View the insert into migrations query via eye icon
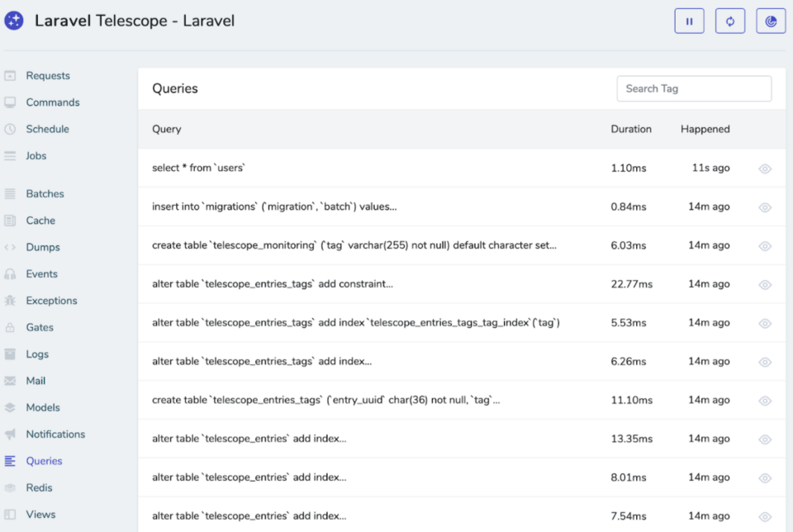 click(x=765, y=207)
